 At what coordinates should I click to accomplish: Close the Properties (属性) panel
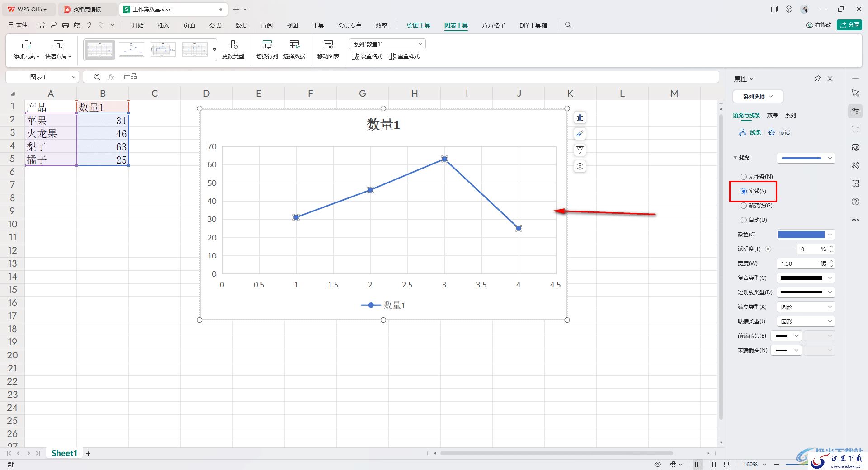tap(830, 79)
